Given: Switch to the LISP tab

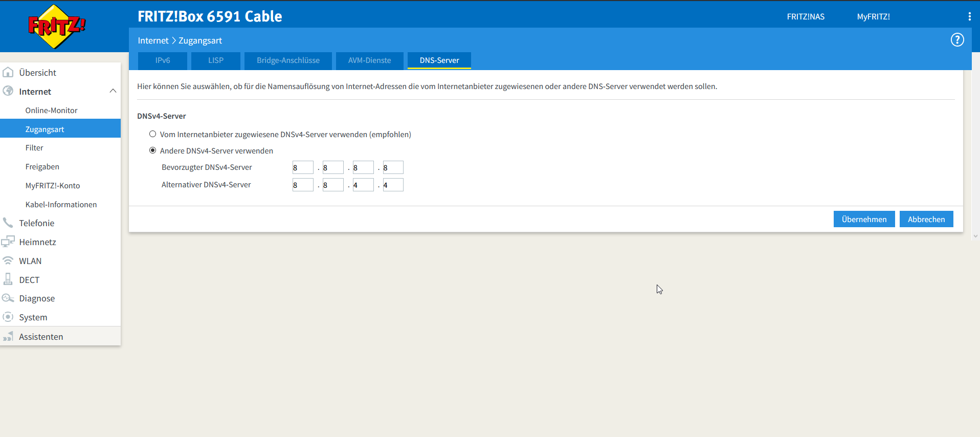Looking at the screenshot, I should coord(216,60).
